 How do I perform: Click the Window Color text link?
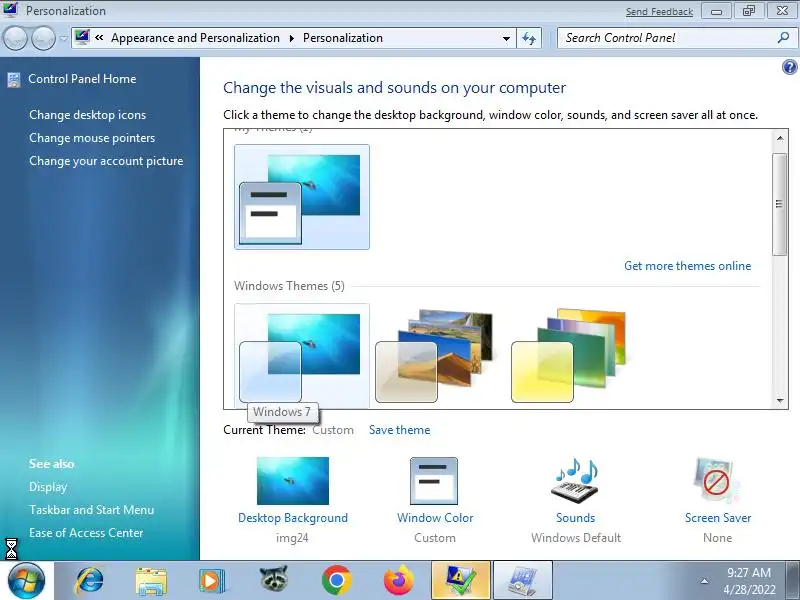click(435, 518)
